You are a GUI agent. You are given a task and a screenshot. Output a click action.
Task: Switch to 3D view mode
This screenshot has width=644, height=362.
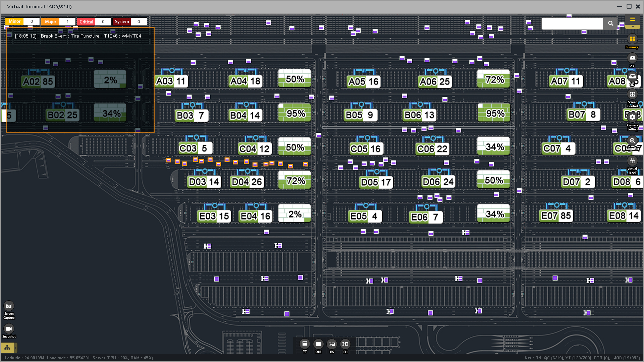point(632,77)
